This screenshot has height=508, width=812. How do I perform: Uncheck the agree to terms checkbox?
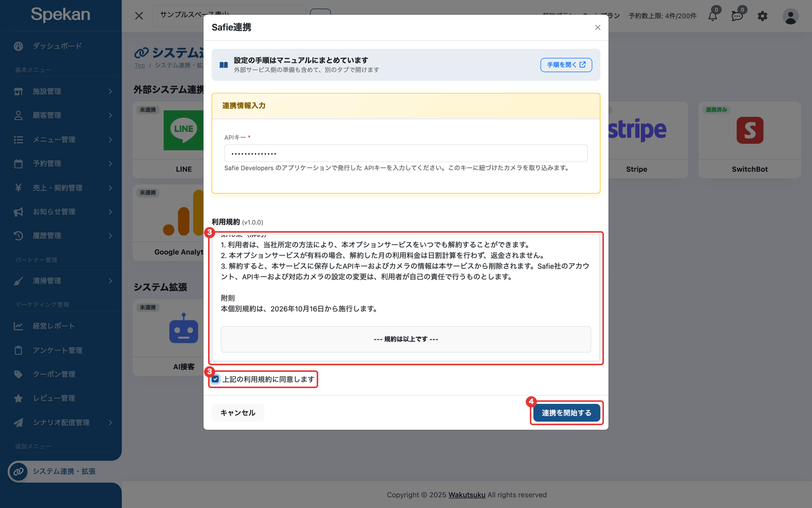(x=216, y=379)
